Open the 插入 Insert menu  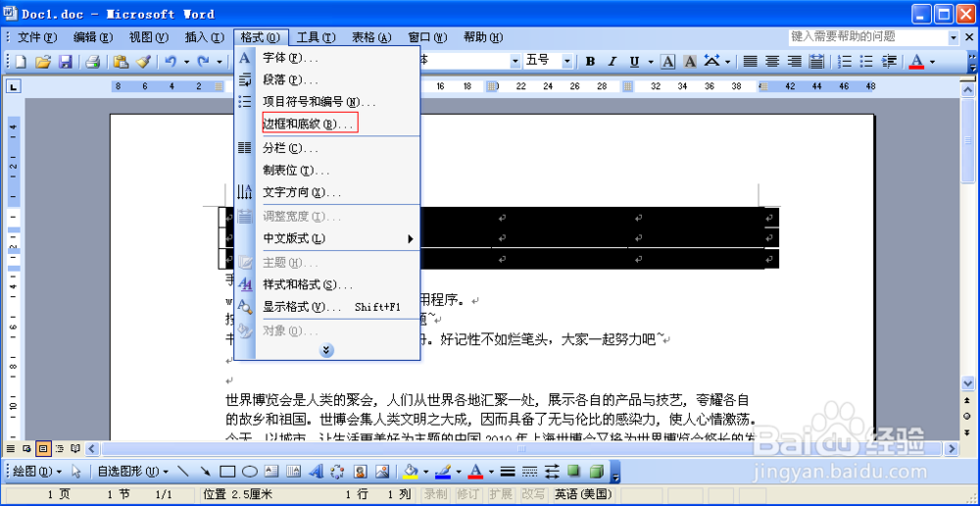[x=205, y=37]
